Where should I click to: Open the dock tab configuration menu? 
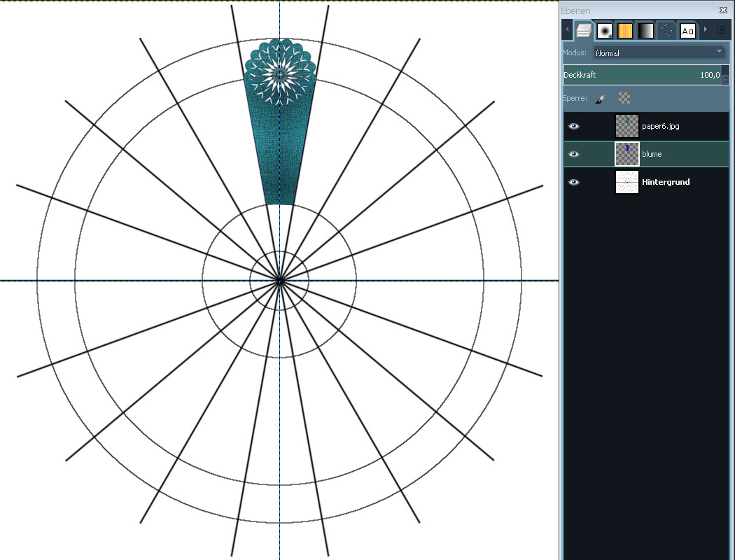tap(721, 30)
